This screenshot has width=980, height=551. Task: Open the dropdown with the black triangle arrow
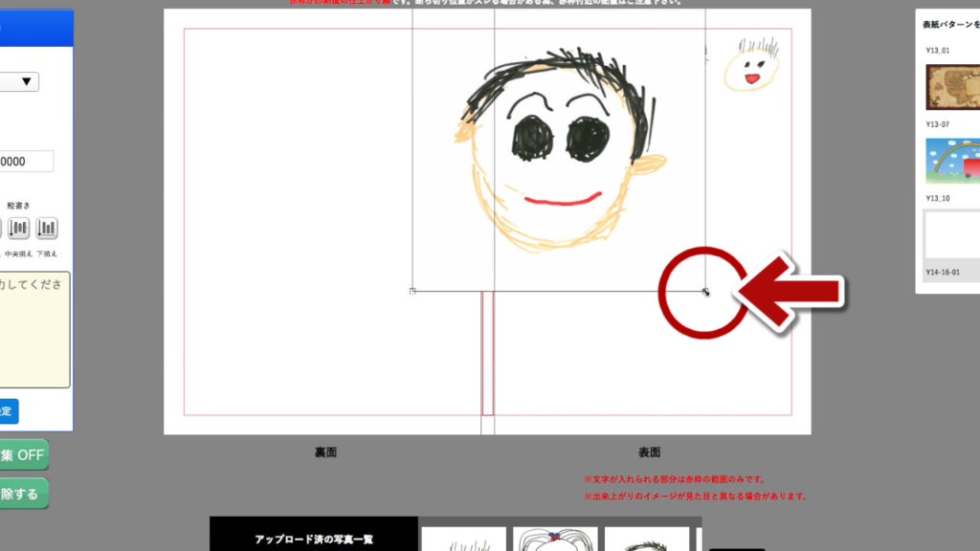(19, 81)
